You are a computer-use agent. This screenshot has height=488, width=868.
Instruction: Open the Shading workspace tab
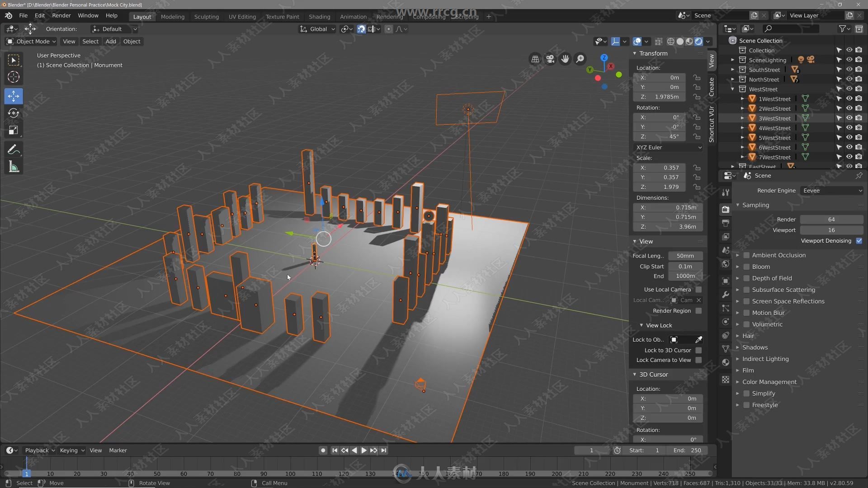(x=319, y=16)
